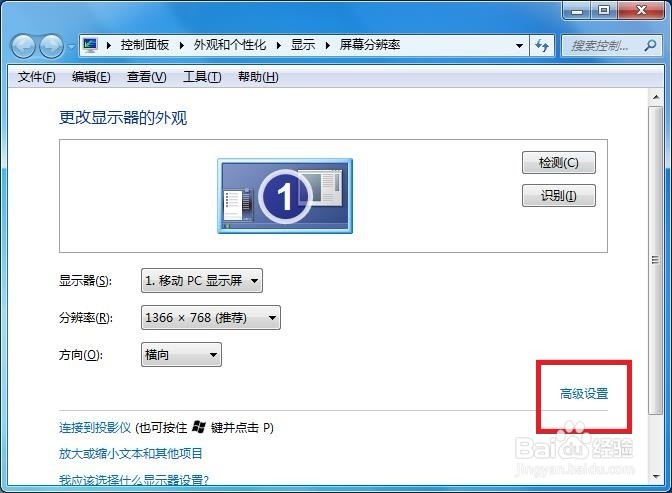Image resolution: width=672 pixels, height=493 pixels.
Task: Click the 检测(C) button
Action: pyautogui.click(x=559, y=162)
